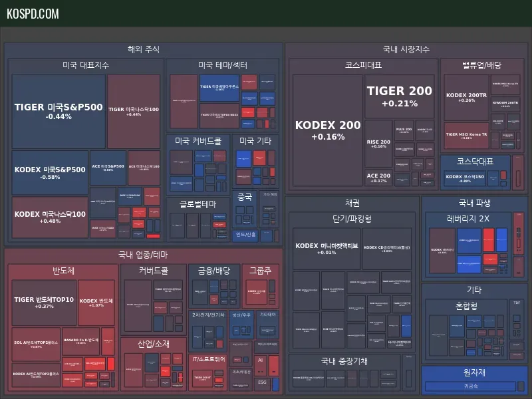Select the 귀금속 blue tile
Image resolution: width=532 pixels, height=399 pixels.
(471, 386)
